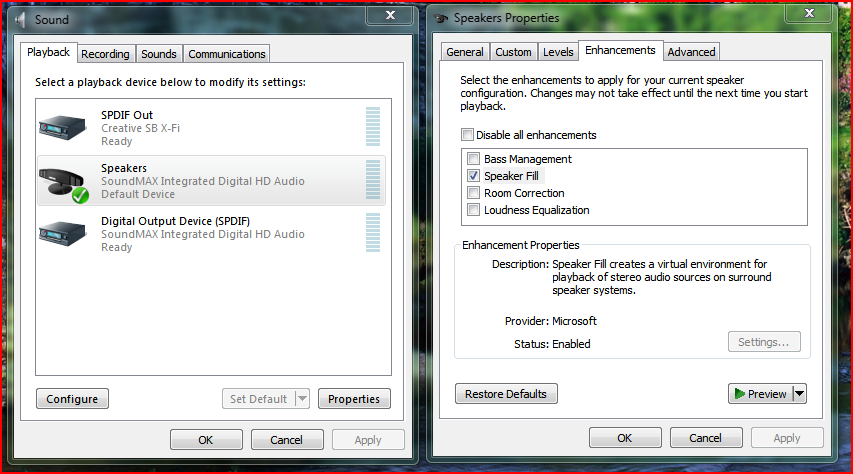Switch to the Playback tab
The width and height of the screenshot is (853, 474).
tap(48, 52)
